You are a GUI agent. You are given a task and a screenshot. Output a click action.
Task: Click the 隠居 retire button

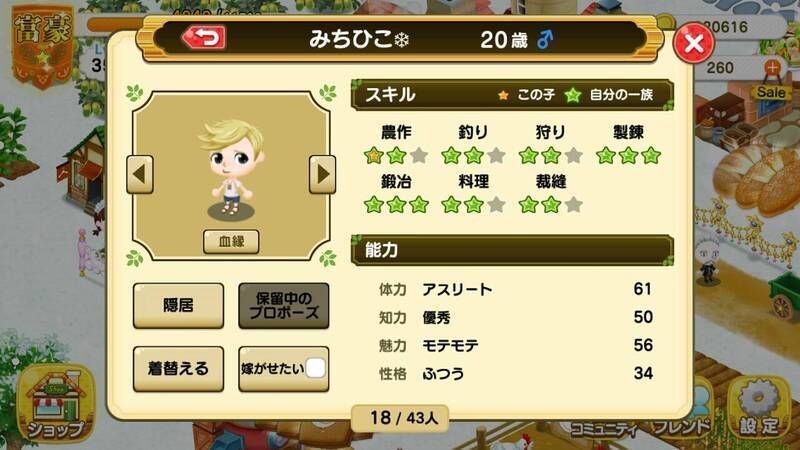coord(178,306)
